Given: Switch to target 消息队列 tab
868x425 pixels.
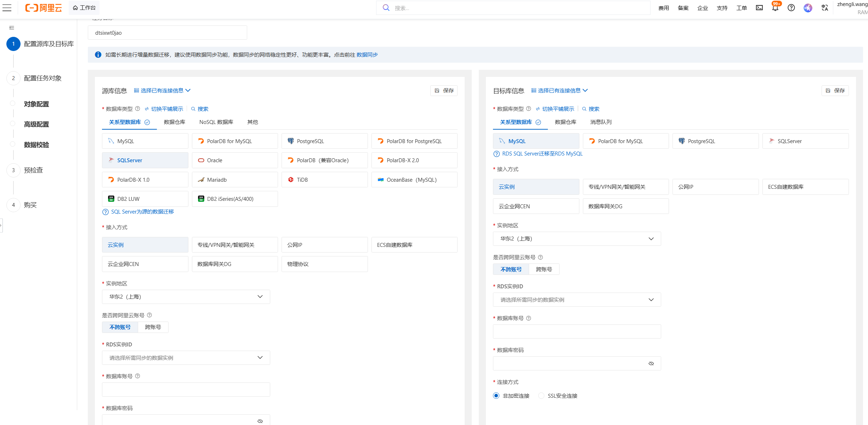Looking at the screenshot, I should pos(601,122).
